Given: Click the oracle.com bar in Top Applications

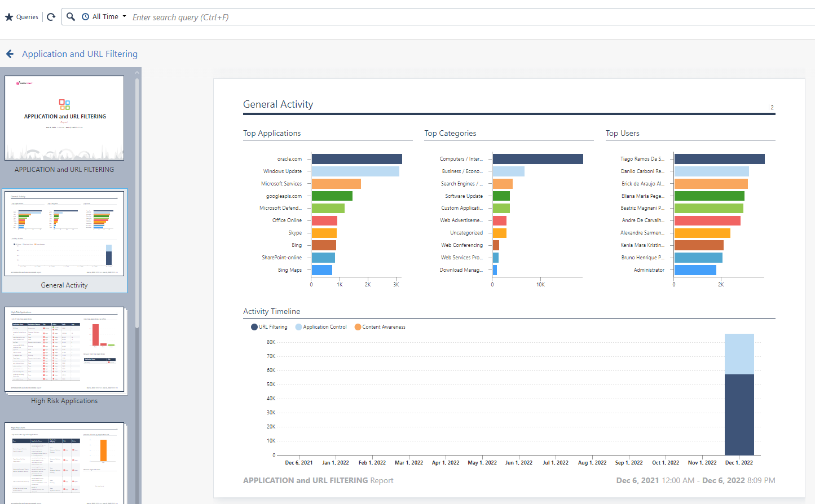Looking at the screenshot, I should click(355, 158).
